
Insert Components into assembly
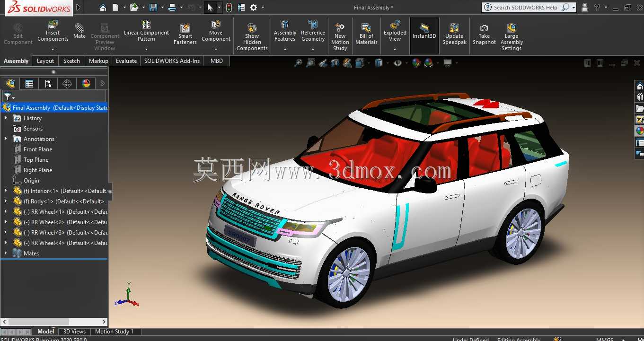[53, 32]
